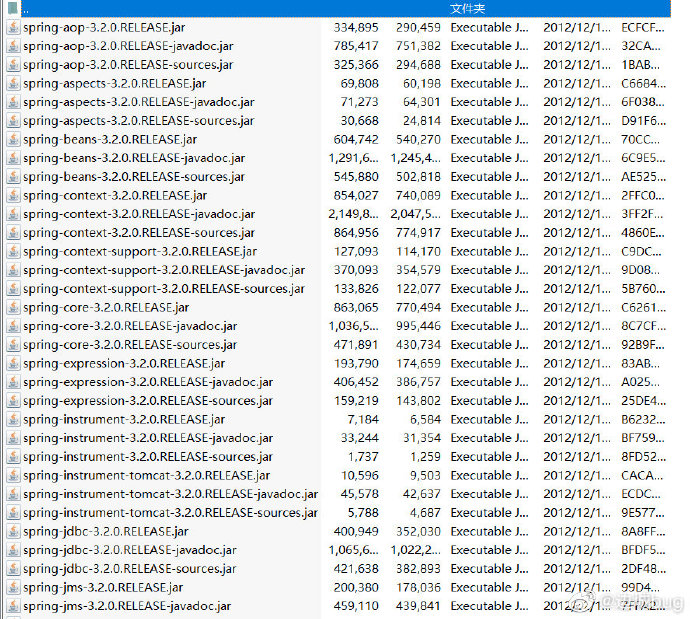Click checksum value 92B9F...
Image resolution: width=690 pixels, height=619 pixels.
(643, 344)
